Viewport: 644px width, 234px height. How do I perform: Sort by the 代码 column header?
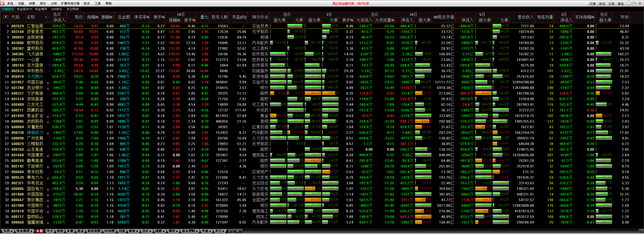pos(16,17)
